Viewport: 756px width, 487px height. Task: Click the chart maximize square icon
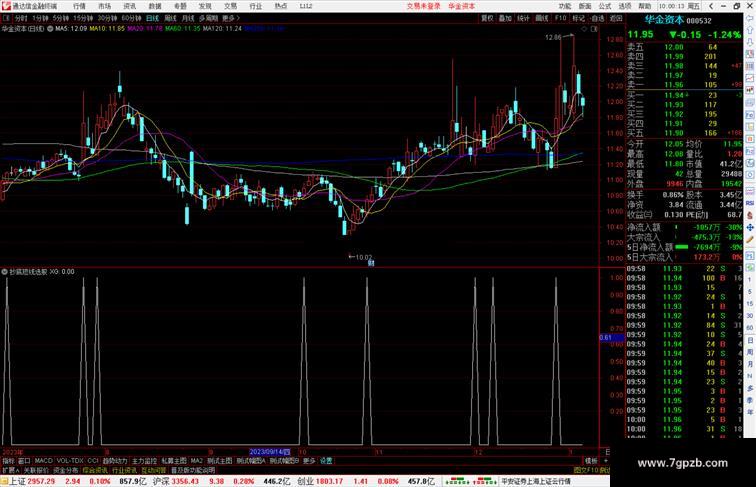[x=594, y=29]
